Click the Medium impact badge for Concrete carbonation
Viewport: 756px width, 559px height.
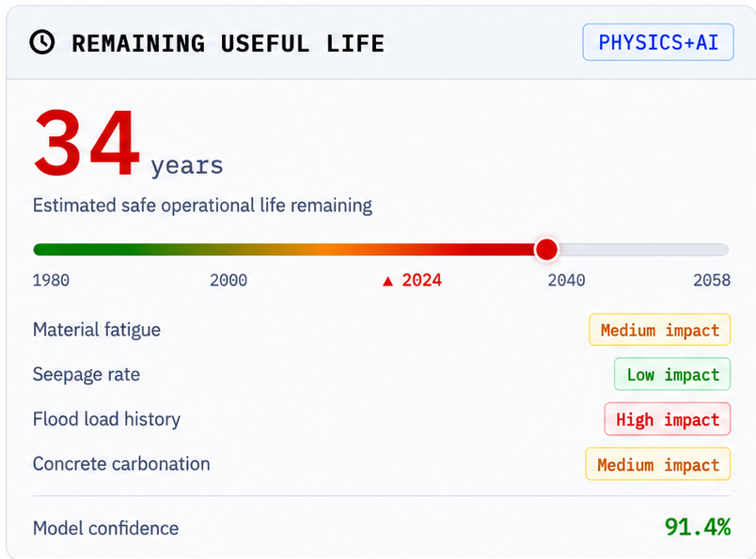657,464
